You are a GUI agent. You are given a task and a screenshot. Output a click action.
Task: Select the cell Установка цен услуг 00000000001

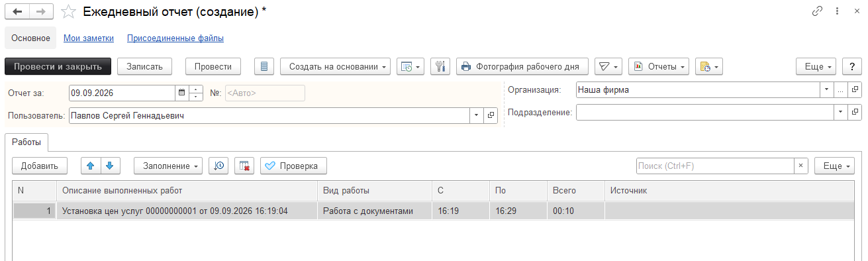click(x=187, y=211)
